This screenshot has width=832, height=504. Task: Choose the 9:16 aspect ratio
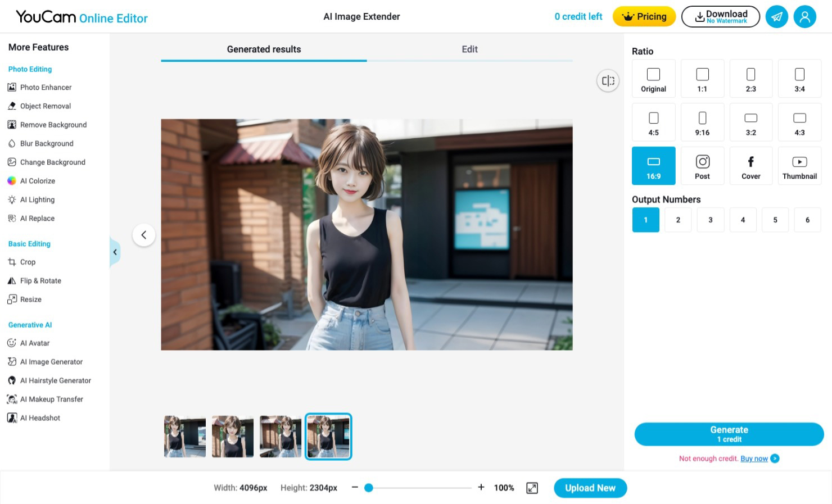point(702,123)
